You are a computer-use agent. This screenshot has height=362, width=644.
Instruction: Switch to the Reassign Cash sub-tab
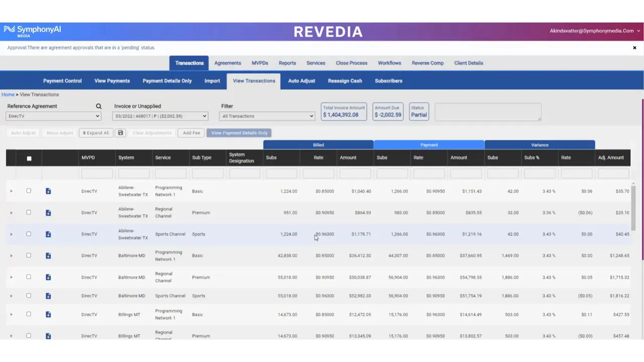click(345, 80)
